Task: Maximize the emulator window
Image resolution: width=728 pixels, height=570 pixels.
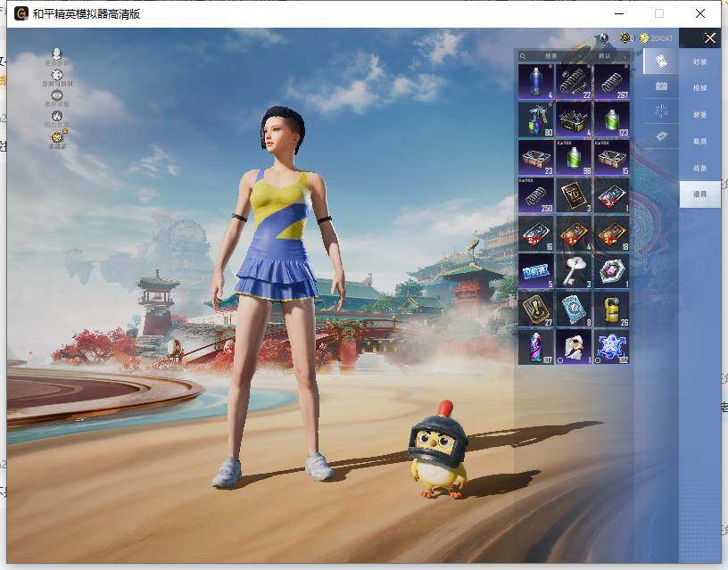Action: point(658,13)
